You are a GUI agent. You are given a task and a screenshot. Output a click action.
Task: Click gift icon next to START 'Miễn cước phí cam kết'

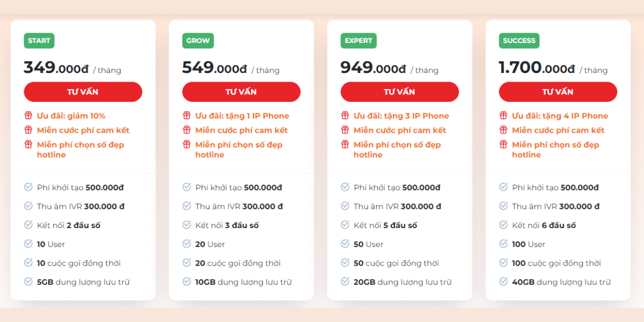point(28,130)
